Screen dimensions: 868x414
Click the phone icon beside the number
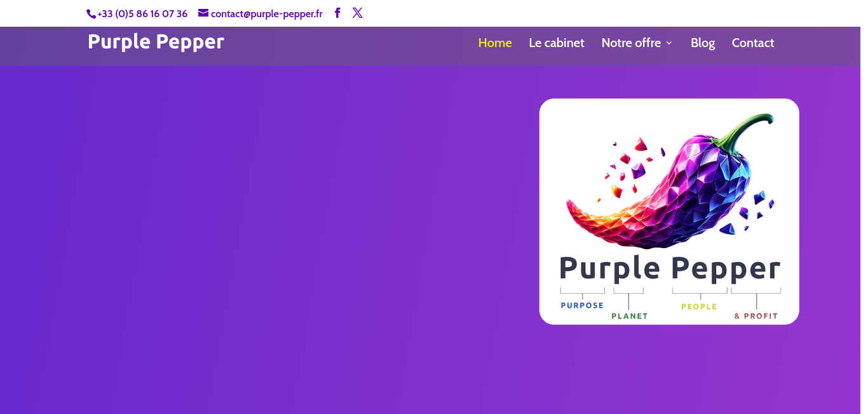point(92,14)
